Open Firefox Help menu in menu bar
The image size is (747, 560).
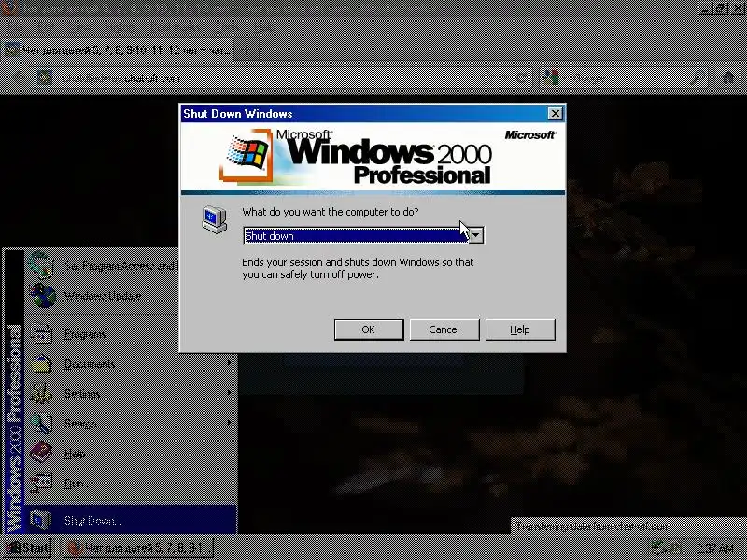click(x=263, y=27)
